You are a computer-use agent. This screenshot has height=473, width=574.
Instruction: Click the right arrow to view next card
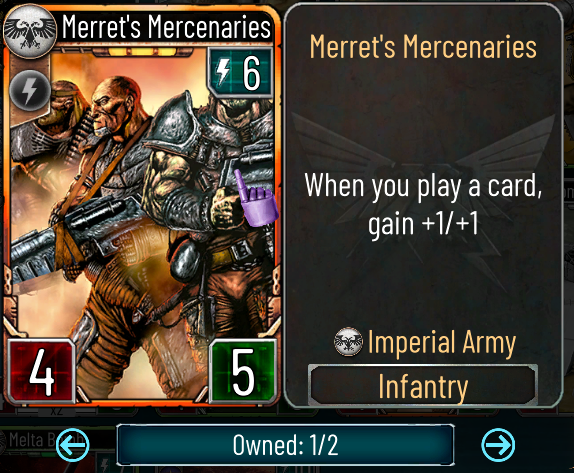[498, 445]
